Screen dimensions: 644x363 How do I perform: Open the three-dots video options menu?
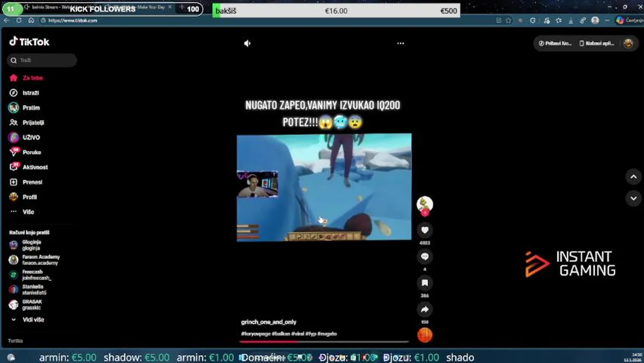pos(401,43)
